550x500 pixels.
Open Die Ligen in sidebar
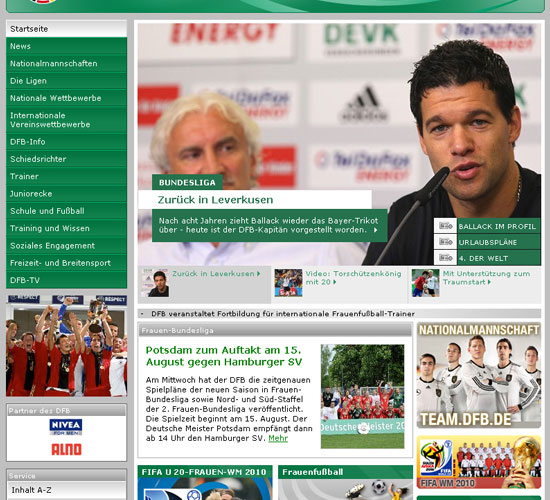[x=66, y=81]
